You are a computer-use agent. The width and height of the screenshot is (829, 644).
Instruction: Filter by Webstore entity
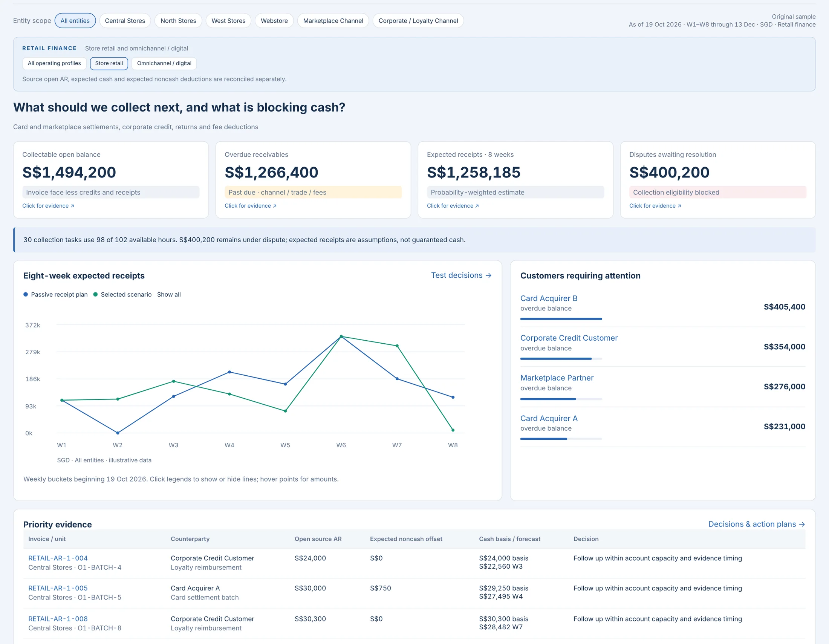click(274, 20)
